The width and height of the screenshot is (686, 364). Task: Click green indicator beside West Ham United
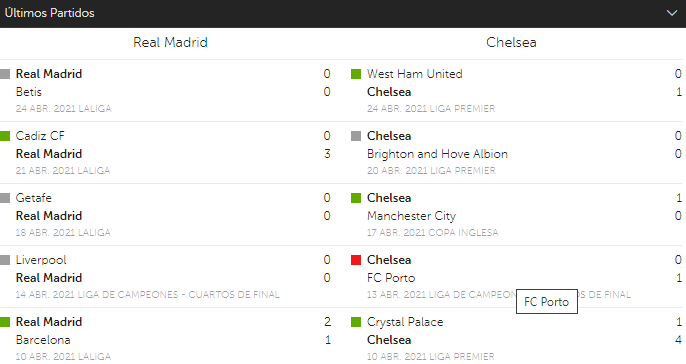pyautogui.click(x=356, y=74)
